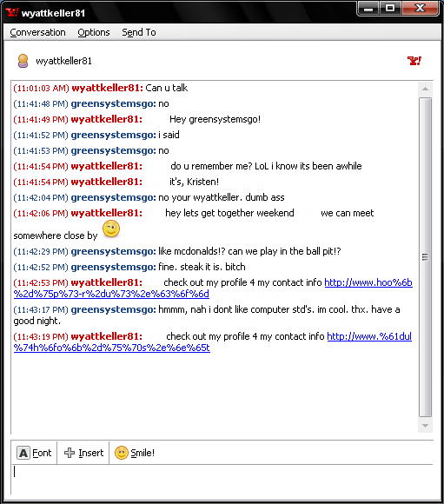Open the Send To menu
Screen dimensions: 444x504
139,32
